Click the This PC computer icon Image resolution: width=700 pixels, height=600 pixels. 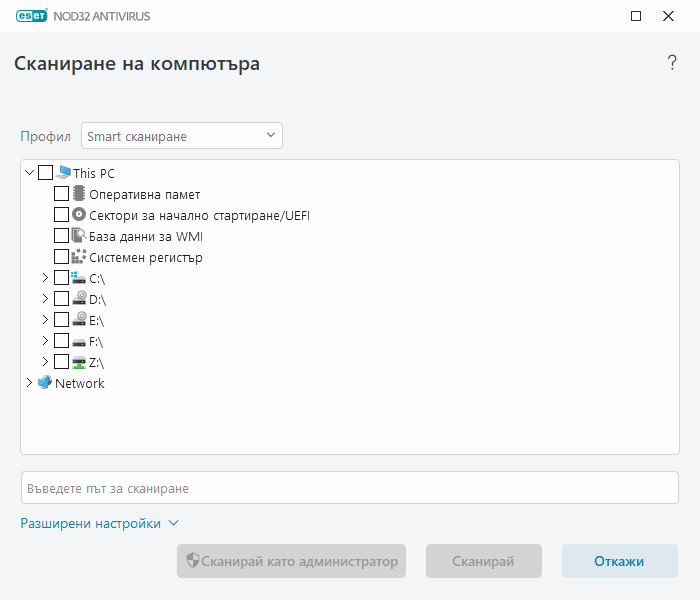tap(64, 173)
